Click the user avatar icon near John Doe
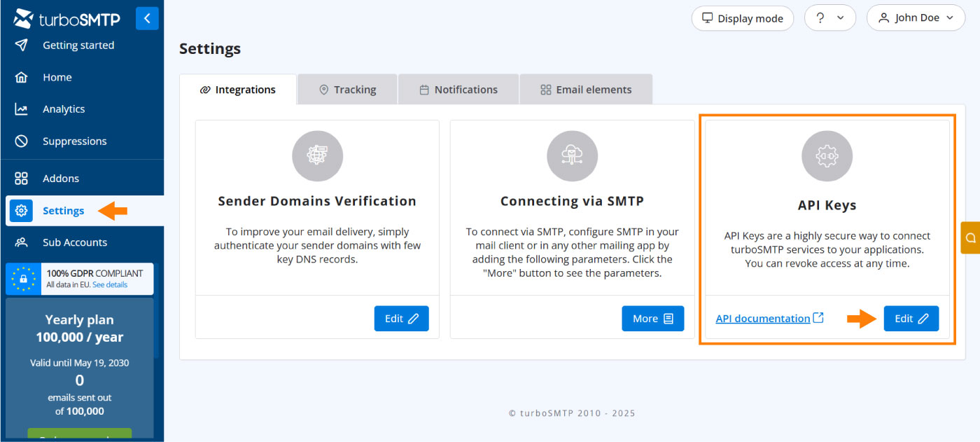980x442 pixels. (x=883, y=18)
